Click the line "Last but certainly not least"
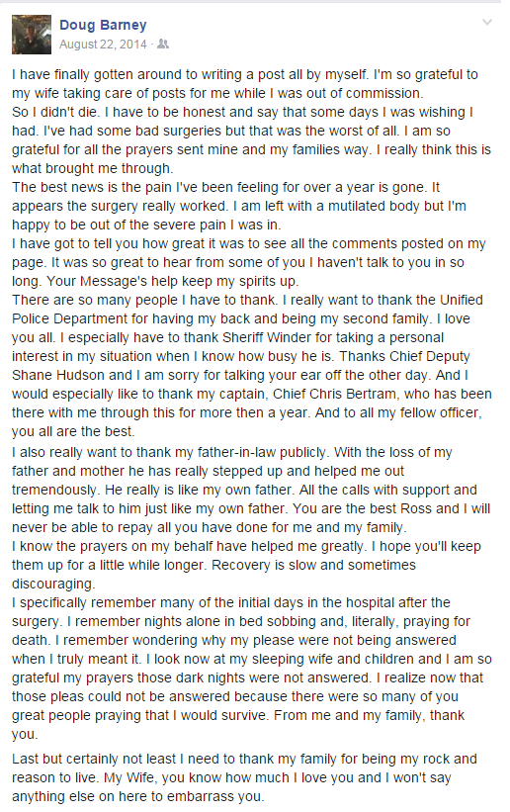 pyautogui.click(x=244, y=760)
